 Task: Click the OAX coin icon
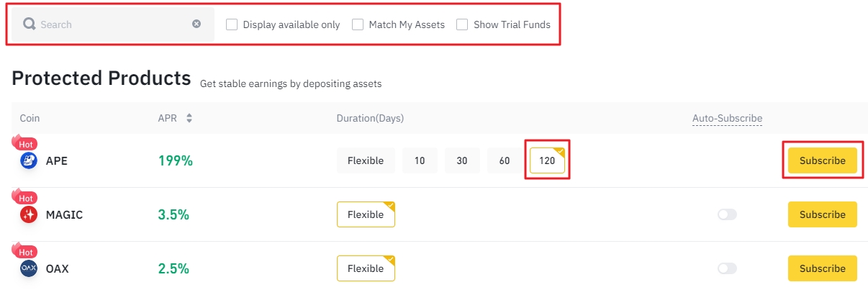(x=29, y=268)
